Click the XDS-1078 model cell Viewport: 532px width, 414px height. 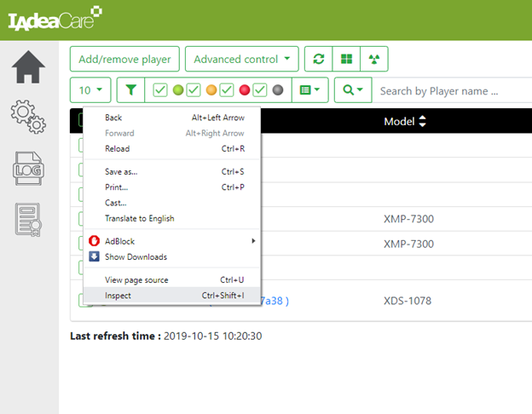point(408,301)
